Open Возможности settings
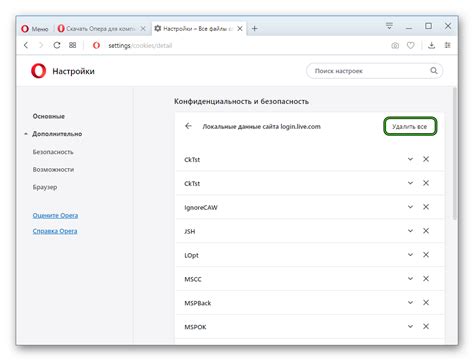 click(x=53, y=170)
